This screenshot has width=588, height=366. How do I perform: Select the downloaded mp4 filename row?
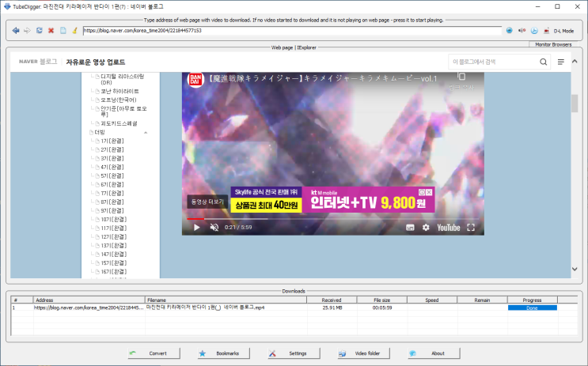pyautogui.click(x=206, y=308)
